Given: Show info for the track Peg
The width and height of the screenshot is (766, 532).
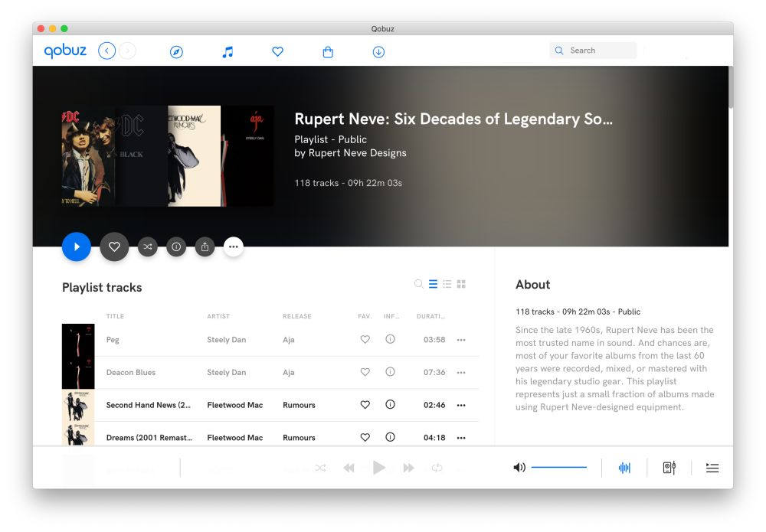Looking at the screenshot, I should pos(390,339).
